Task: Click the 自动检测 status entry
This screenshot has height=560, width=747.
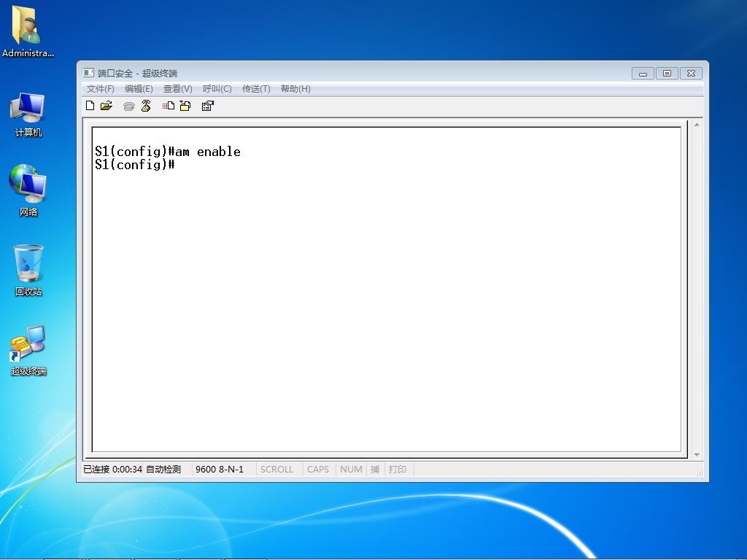Action: click(x=163, y=470)
